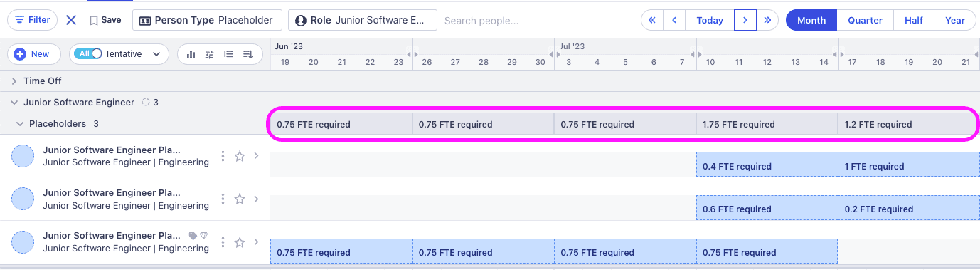Toggle the All Tentative switch
Viewport: 980px width, 270px height.
[x=90, y=54]
